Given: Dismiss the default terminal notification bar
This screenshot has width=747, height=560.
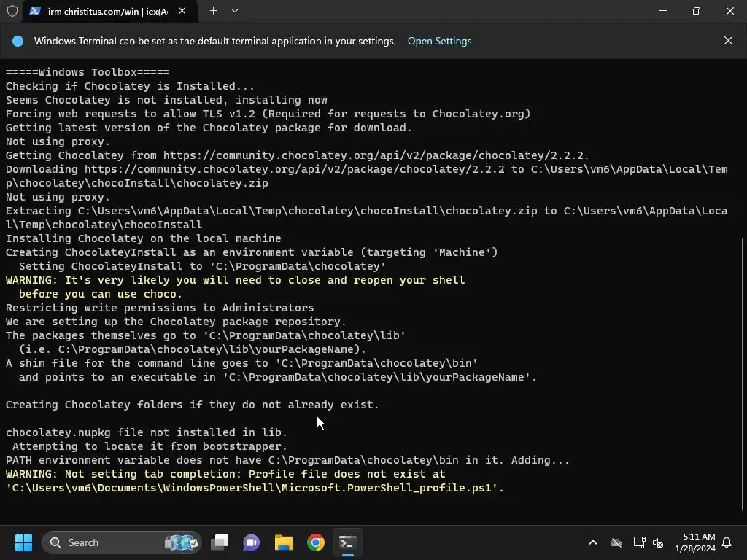Looking at the screenshot, I should click(728, 41).
